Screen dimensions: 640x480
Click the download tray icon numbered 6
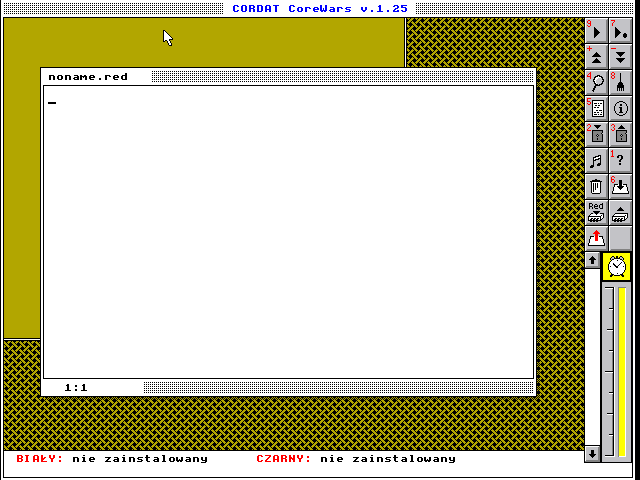click(620, 186)
